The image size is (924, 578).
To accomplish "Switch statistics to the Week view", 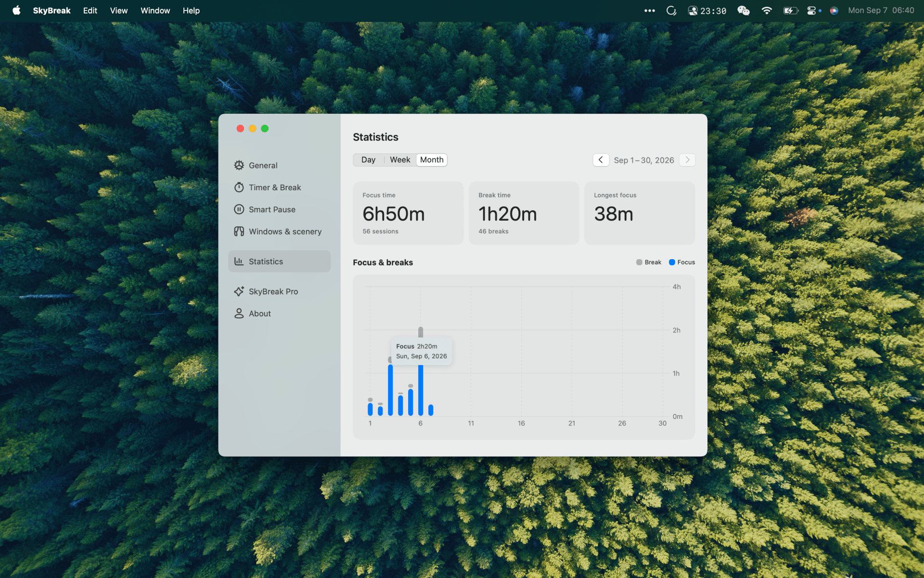I will pyautogui.click(x=400, y=160).
